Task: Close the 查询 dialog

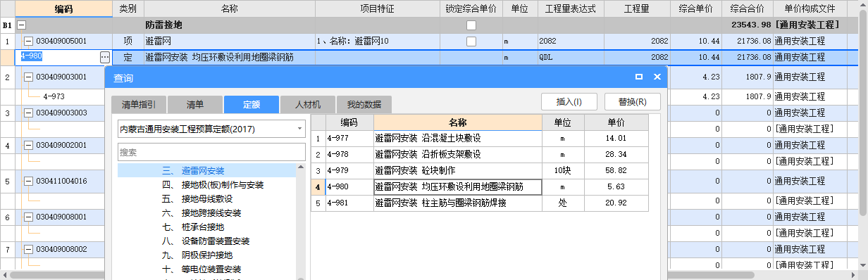Action: [657, 77]
